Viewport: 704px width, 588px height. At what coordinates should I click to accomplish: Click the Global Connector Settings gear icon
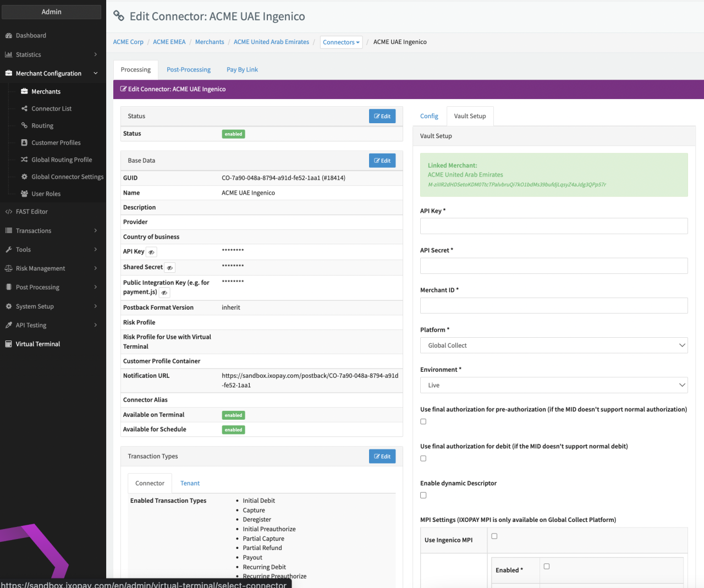pyautogui.click(x=24, y=177)
